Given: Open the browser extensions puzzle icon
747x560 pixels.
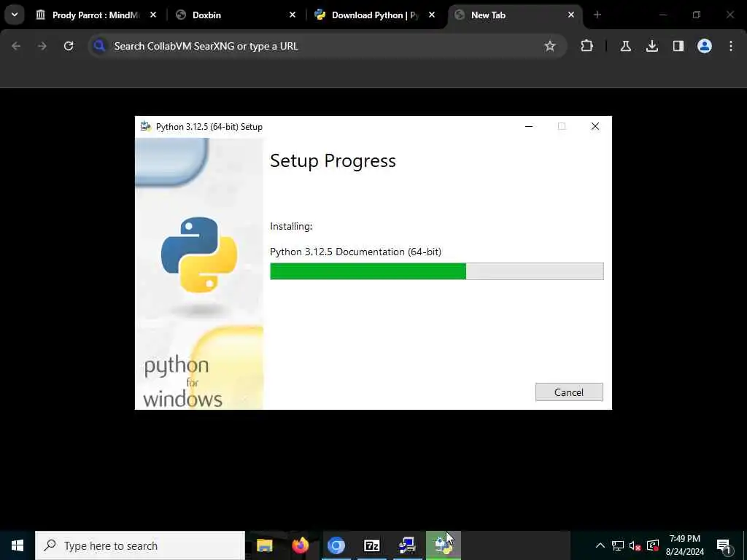Looking at the screenshot, I should tap(587, 46).
